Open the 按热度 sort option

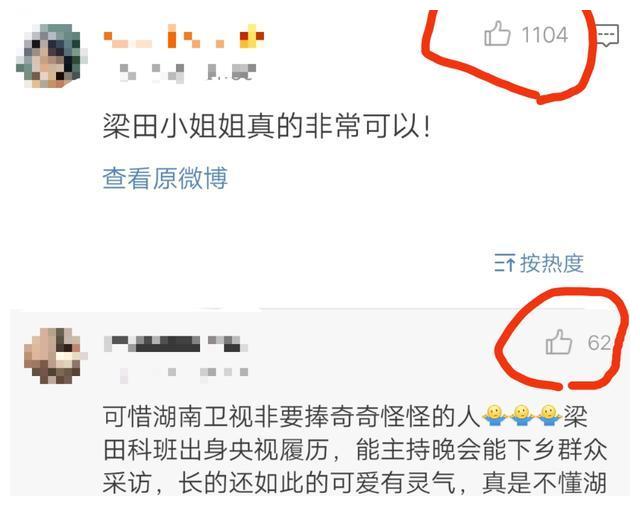pyautogui.click(x=551, y=263)
